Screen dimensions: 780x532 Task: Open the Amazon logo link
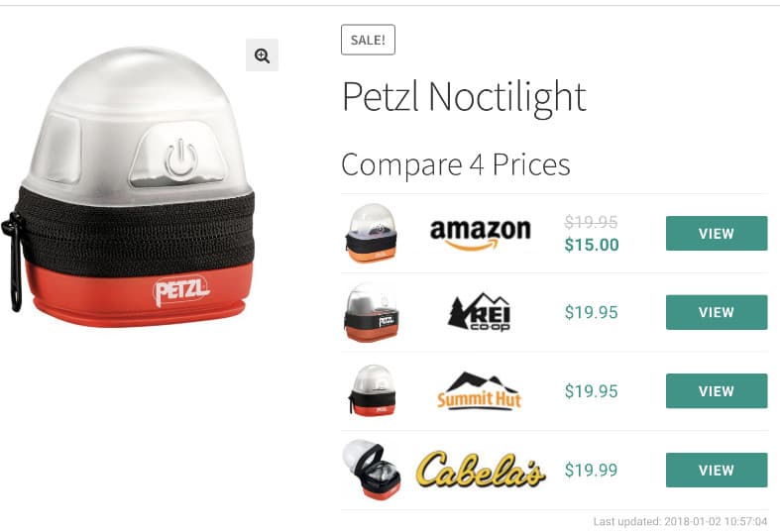pyautogui.click(x=480, y=233)
